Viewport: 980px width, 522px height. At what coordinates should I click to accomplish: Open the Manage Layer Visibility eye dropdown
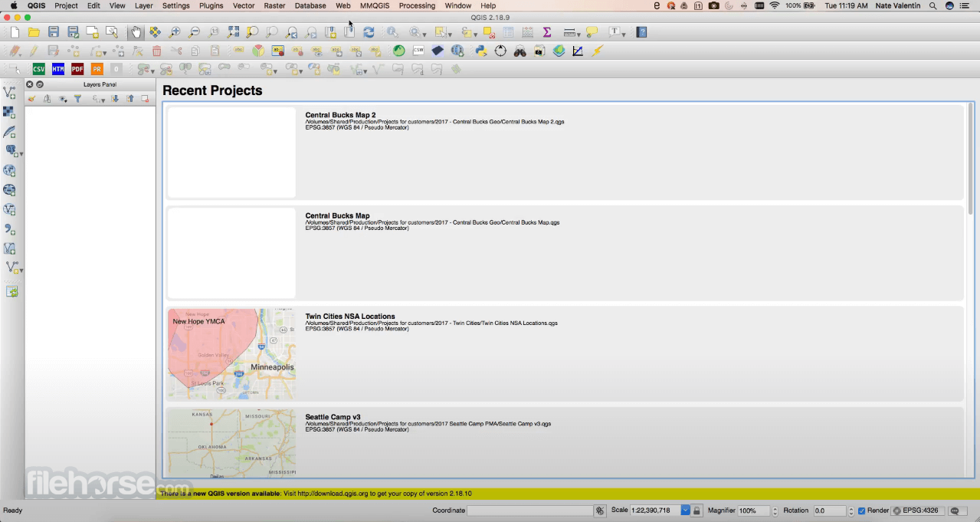point(64,99)
